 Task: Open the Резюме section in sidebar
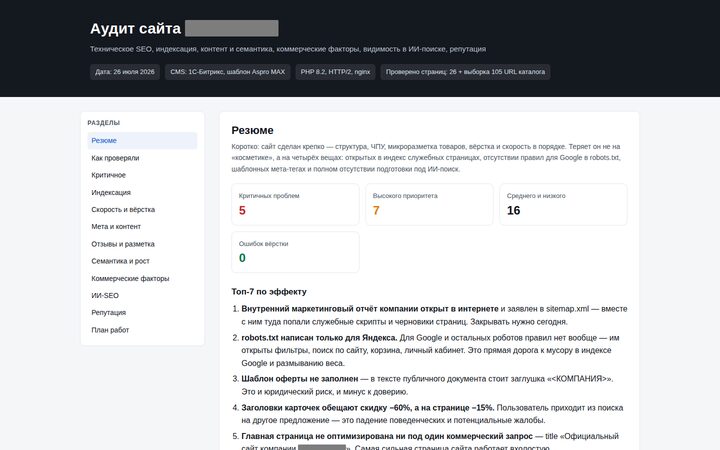pyautogui.click(x=142, y=141)
